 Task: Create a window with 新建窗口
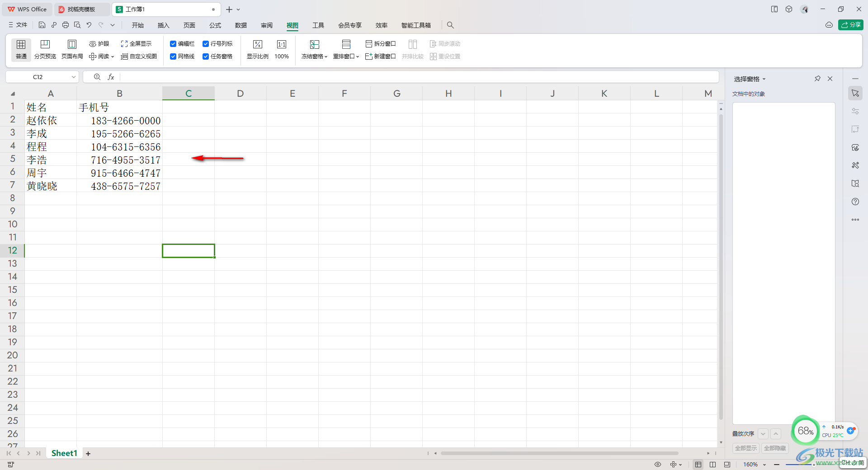point(381,56)
